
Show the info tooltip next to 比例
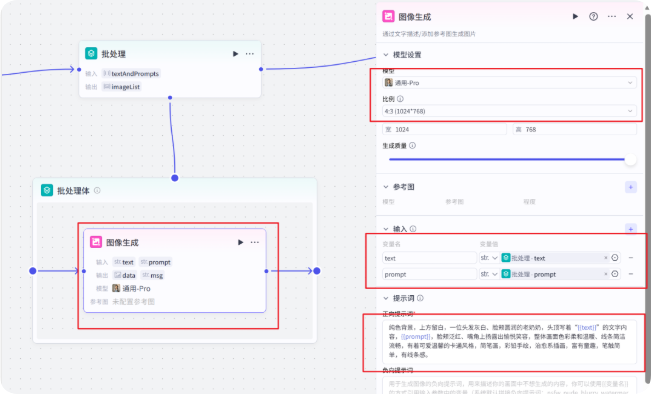(x=400, y=99)
